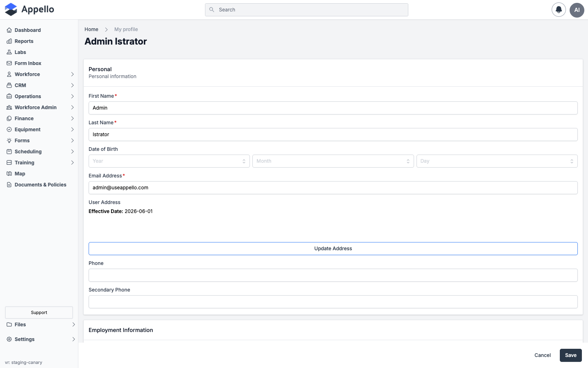The image size is (588, 368).
Task: Click the Form Inbox envelope icon
Action: 9,63
